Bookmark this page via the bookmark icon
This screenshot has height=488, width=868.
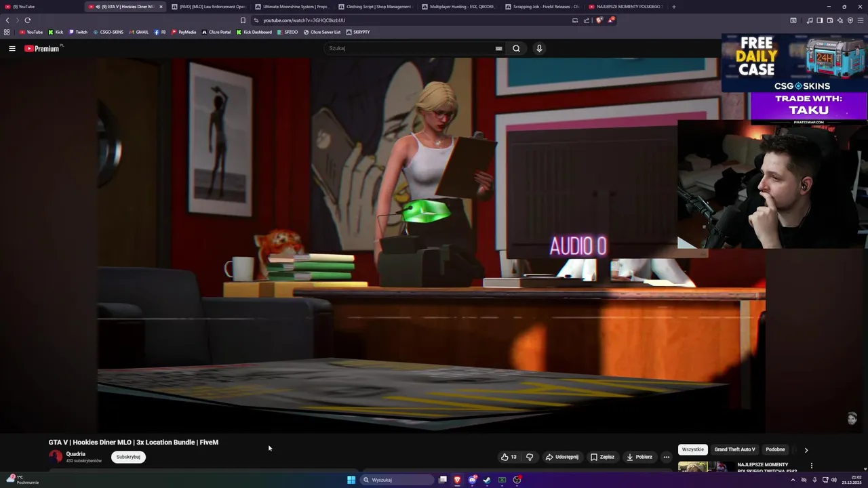[243, 20]
